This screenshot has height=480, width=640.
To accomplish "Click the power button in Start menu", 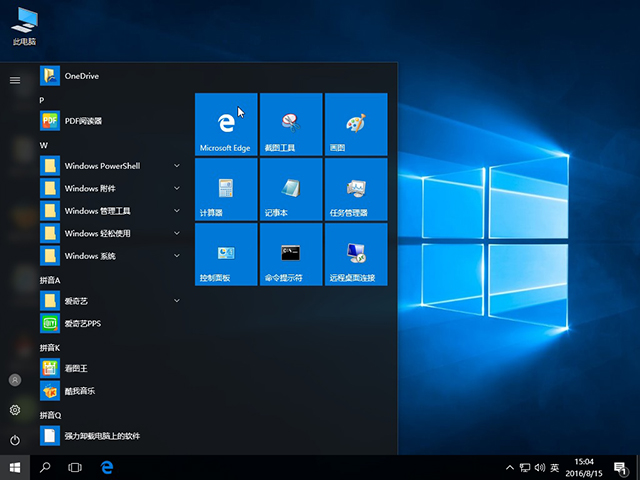I will pyautogui.click(x=15, y=440).
